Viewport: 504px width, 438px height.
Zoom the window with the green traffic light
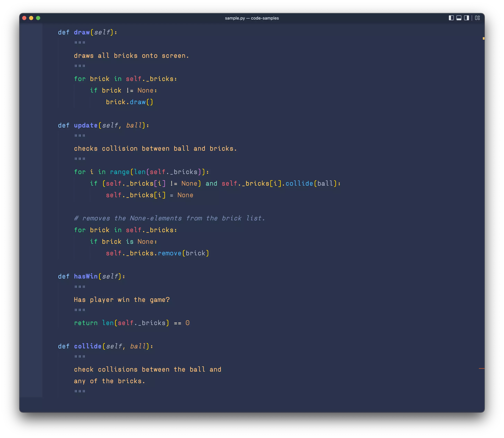38,18
